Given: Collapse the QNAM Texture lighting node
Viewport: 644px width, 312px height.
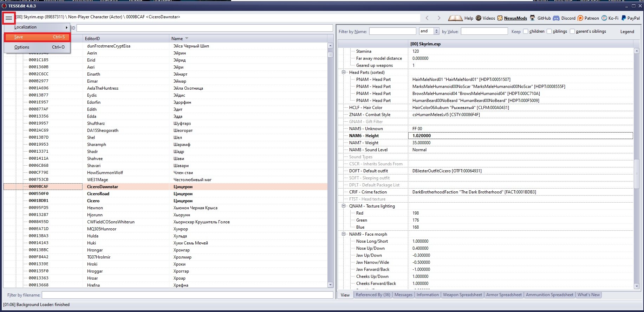Looking at the screenshot, I should point(344,206).
